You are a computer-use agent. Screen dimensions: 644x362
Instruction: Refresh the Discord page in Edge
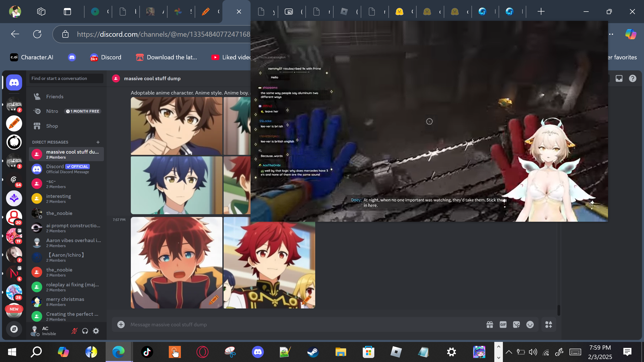[37, 34]
